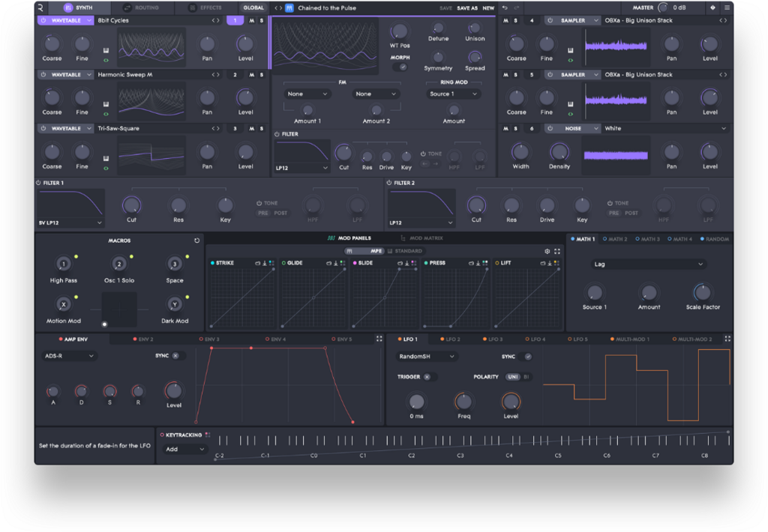The image size is (768, 532).
Task: Open the White noise type dropdown
Action: click(665, 128)
